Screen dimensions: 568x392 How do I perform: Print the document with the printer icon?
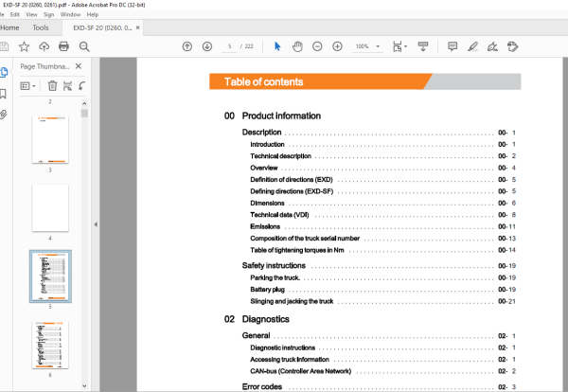(63, 46)
